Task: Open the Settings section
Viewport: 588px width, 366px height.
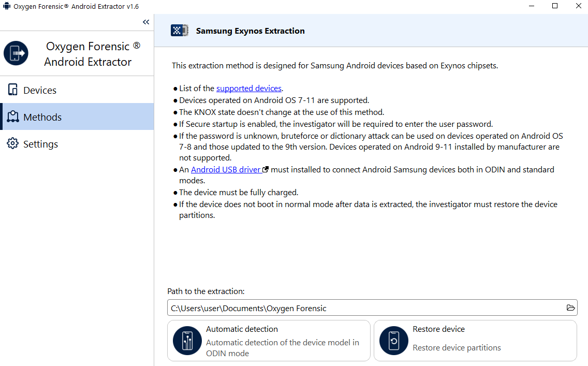Action: 77,144
